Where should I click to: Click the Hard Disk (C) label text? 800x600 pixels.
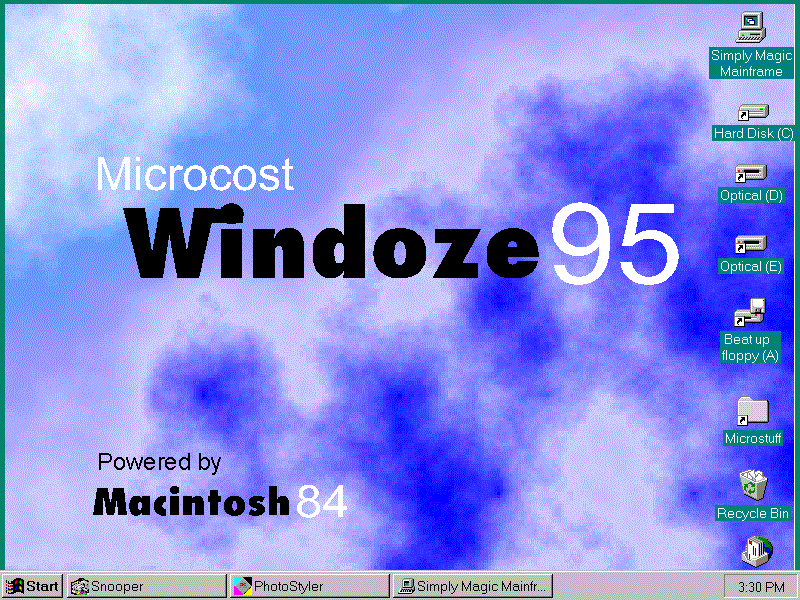754,134
